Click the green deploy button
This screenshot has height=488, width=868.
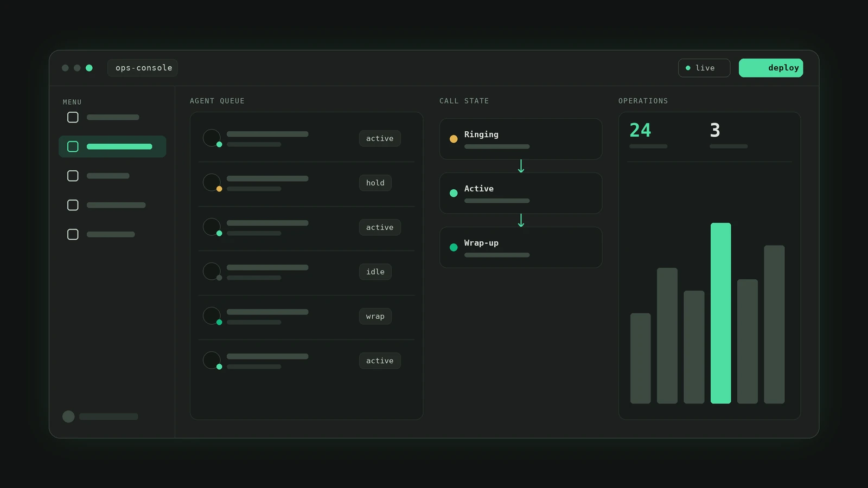[770, 68]
